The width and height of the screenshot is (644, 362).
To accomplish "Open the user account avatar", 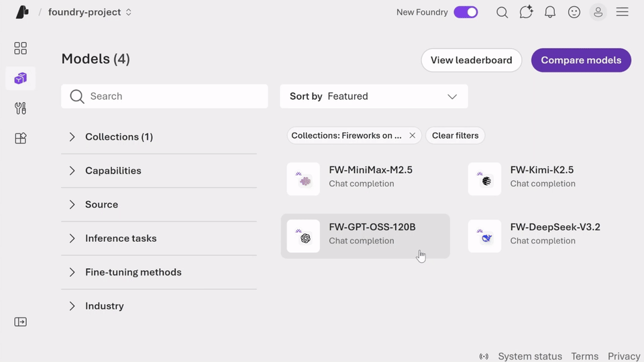I will 598,12.
